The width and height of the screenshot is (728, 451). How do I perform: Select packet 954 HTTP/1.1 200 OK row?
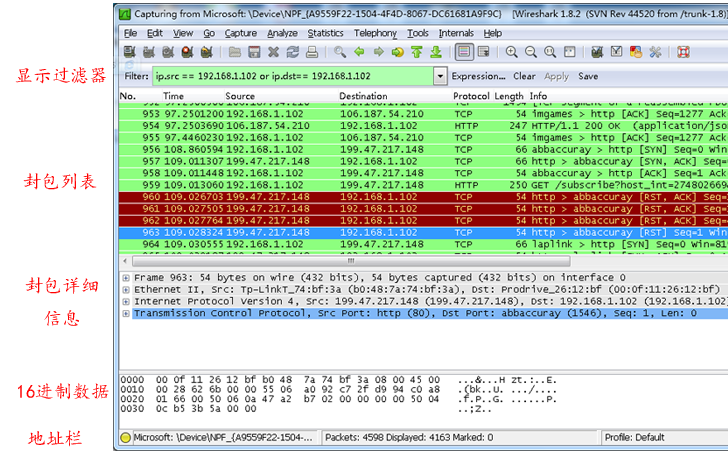(423, 126)
